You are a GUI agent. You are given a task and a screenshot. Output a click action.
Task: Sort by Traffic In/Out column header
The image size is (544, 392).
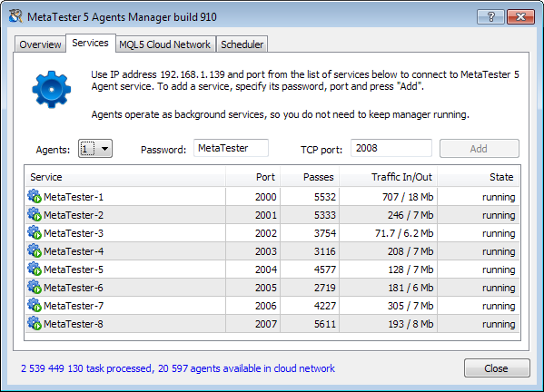pyautogui.click(x=389, y=177)
